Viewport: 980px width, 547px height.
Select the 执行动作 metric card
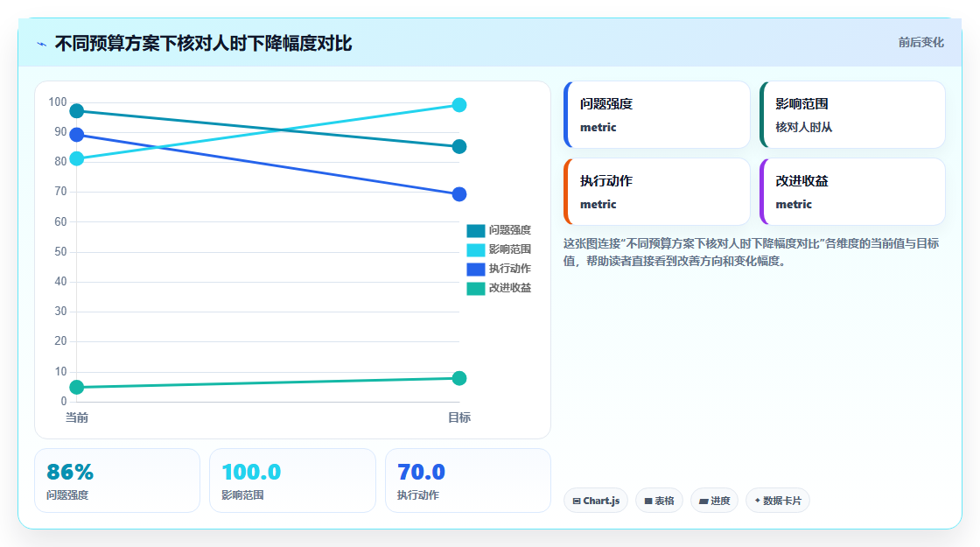656,192
